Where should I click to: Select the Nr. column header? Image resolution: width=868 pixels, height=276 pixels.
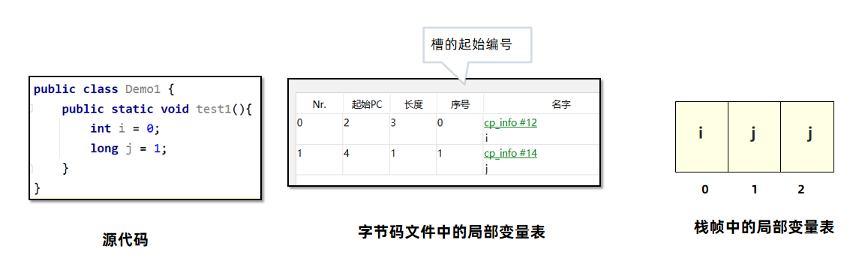tap(320, 104)
